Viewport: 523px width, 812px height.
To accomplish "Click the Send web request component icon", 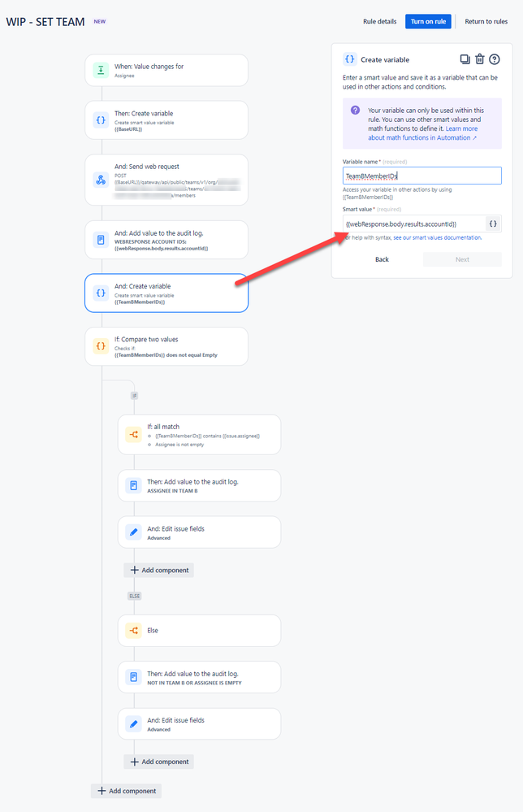I will (x=101, y=180).
